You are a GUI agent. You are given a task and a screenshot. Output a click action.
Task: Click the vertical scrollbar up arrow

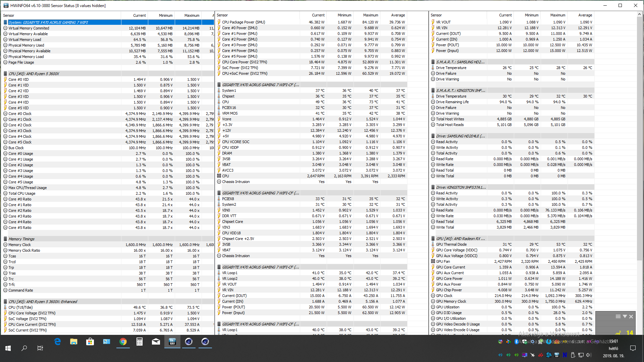[x=640, y=14]
